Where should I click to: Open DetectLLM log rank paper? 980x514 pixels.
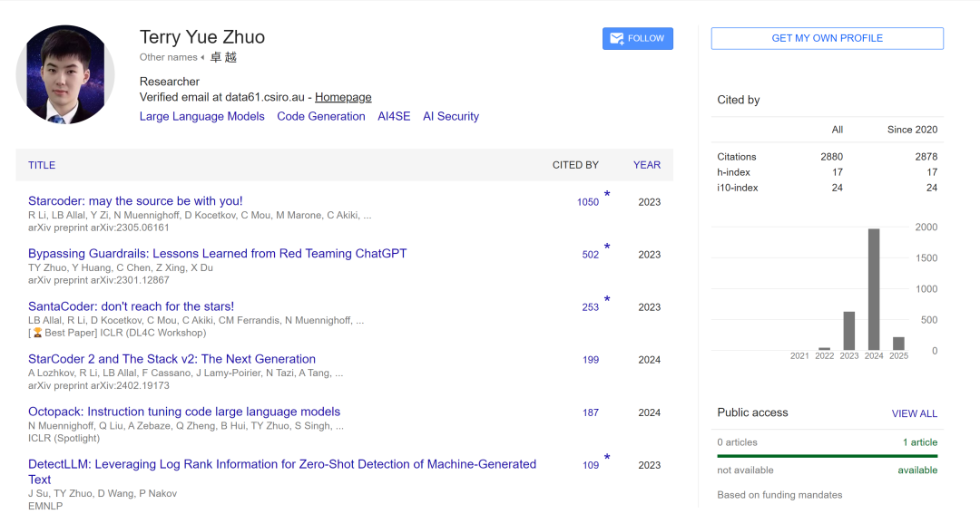point(282,471)
